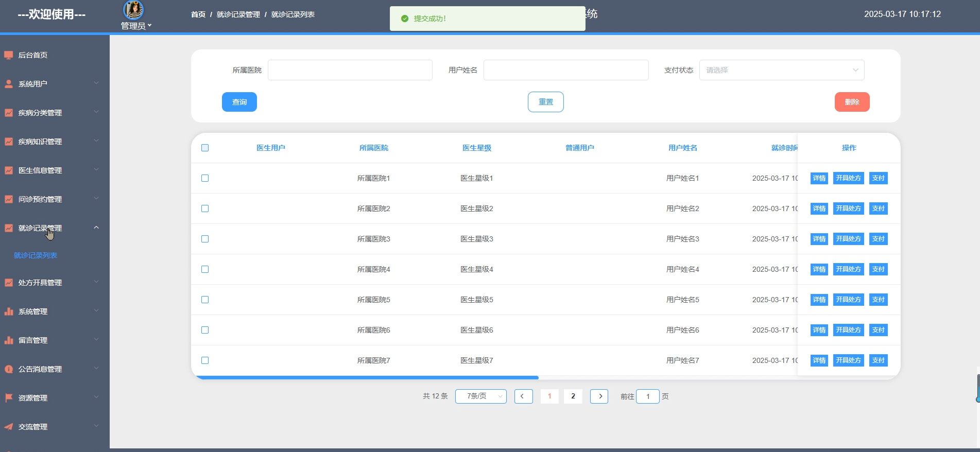Check the row for 所属医院5

click(x=205, y=300)
